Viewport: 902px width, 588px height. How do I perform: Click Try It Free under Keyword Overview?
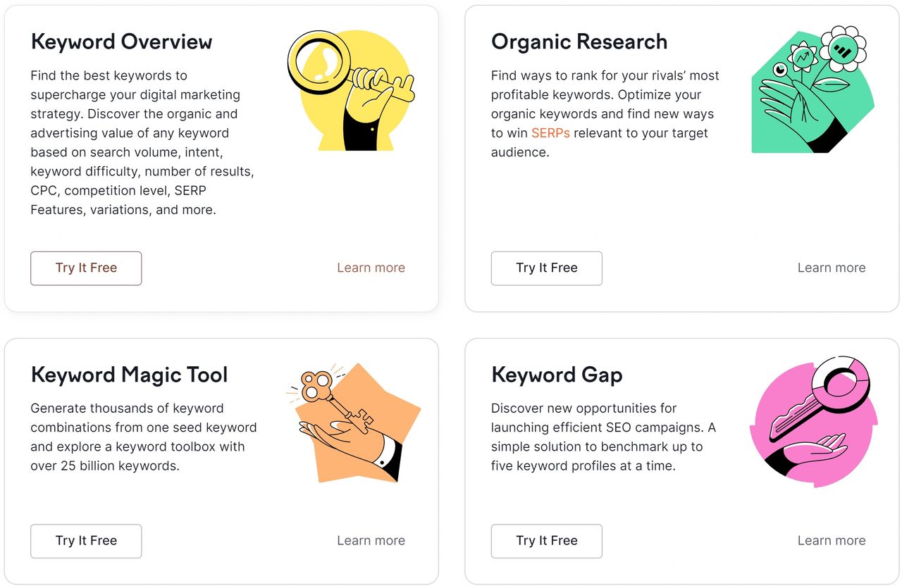coord(85,268)
